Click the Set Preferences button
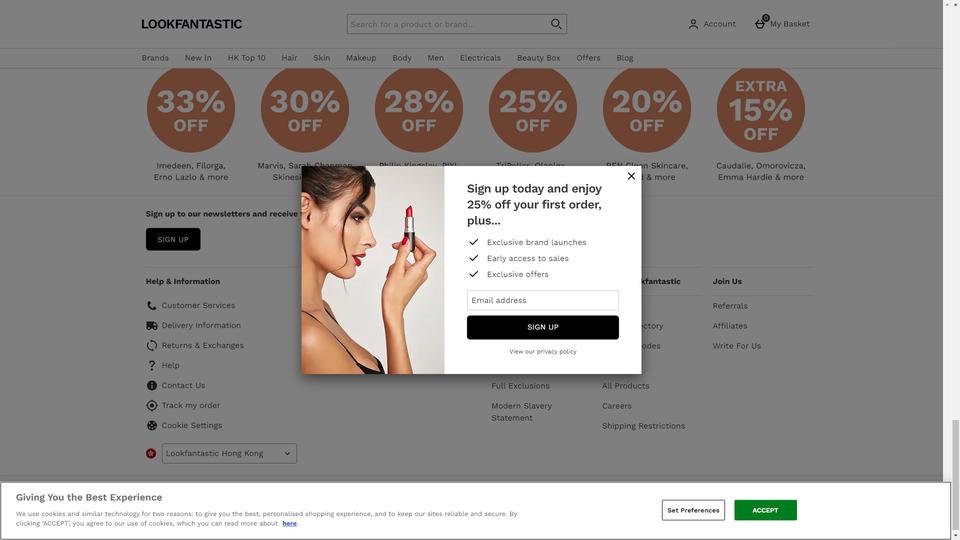 (x=693, y=510)
